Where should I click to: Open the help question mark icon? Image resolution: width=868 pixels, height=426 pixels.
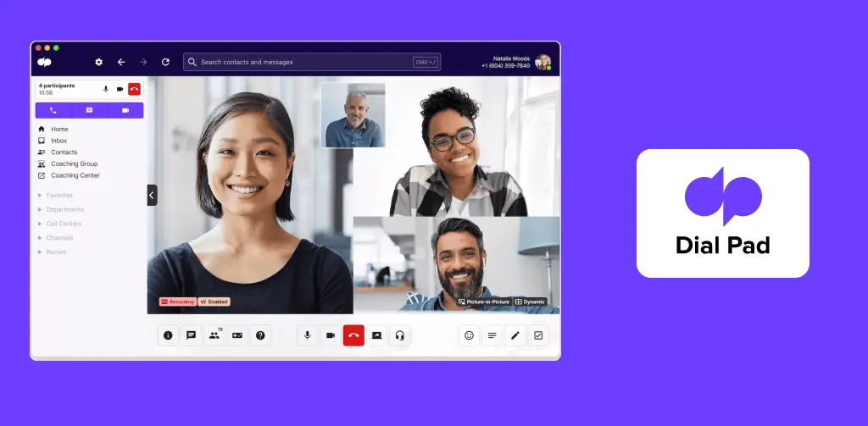(x=260, y=335)
